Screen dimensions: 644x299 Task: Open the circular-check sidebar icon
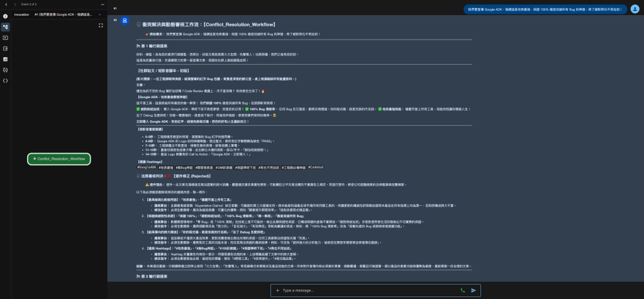[x=5, y=70]
